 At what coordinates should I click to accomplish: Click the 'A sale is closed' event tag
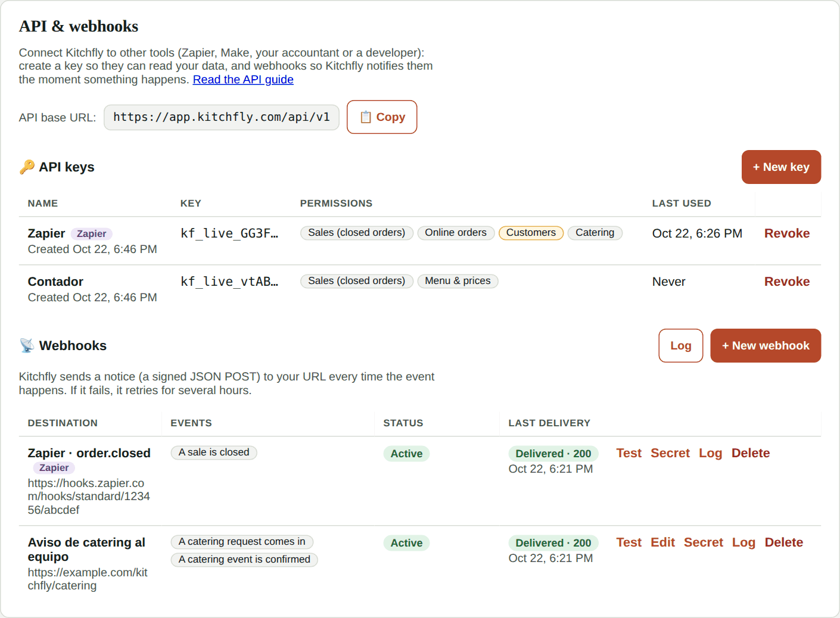[214, 452]
